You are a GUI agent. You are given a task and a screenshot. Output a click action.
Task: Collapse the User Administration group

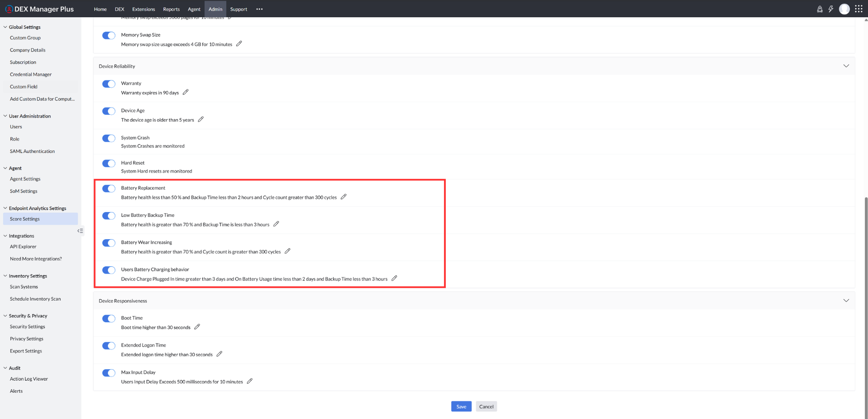(5, 116)
